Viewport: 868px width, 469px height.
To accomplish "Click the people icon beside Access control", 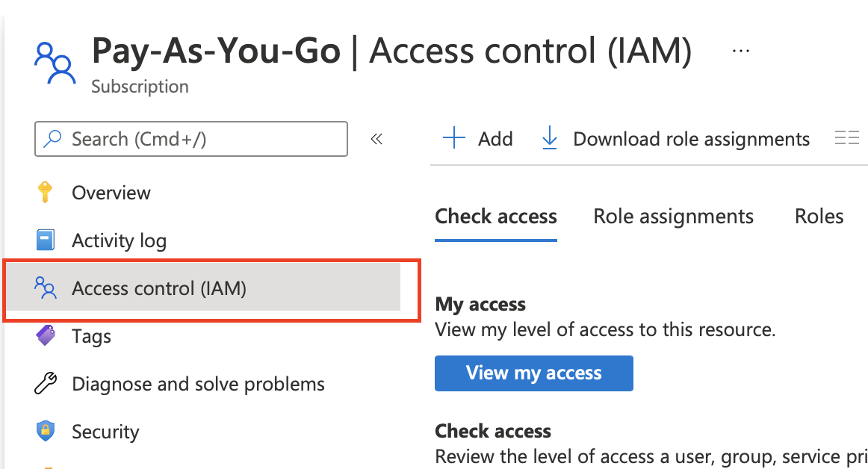I will 46,288.
